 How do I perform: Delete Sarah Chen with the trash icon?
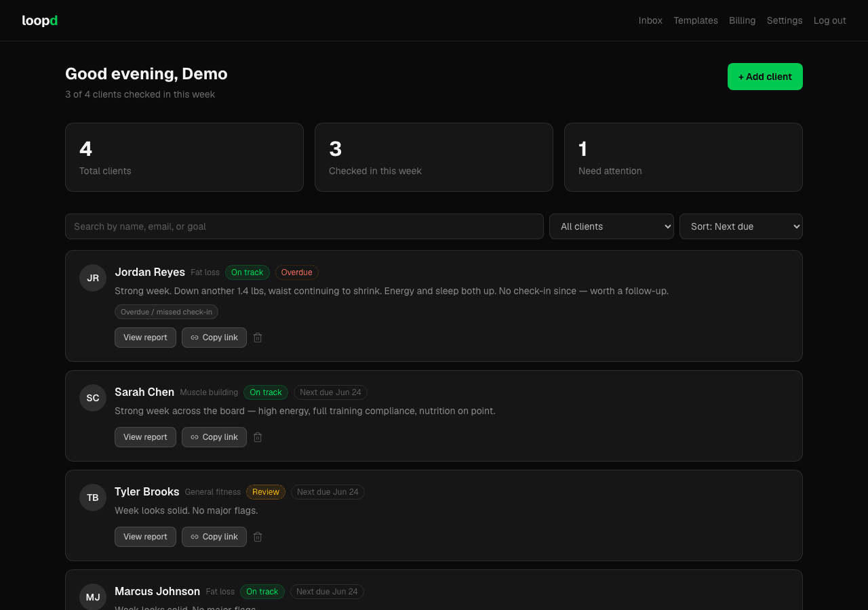258,437
